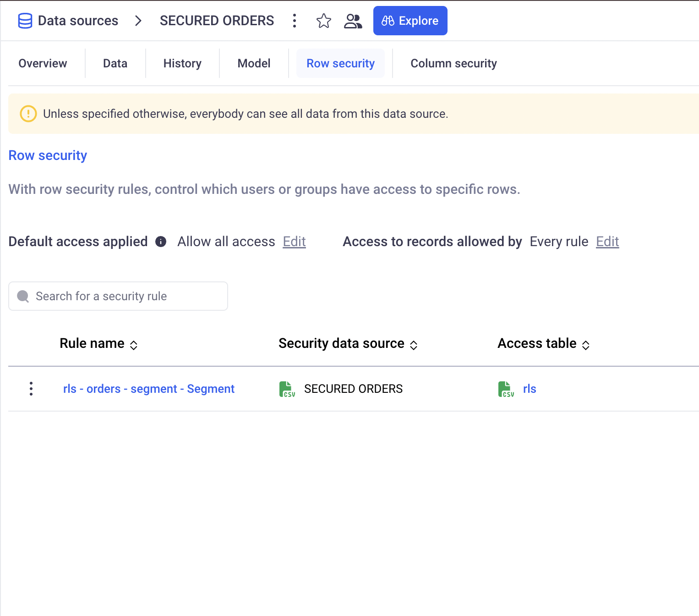Switch to the Overview tab
The width and height of the screenshot is (699, 616).
(x=43, y=63)
